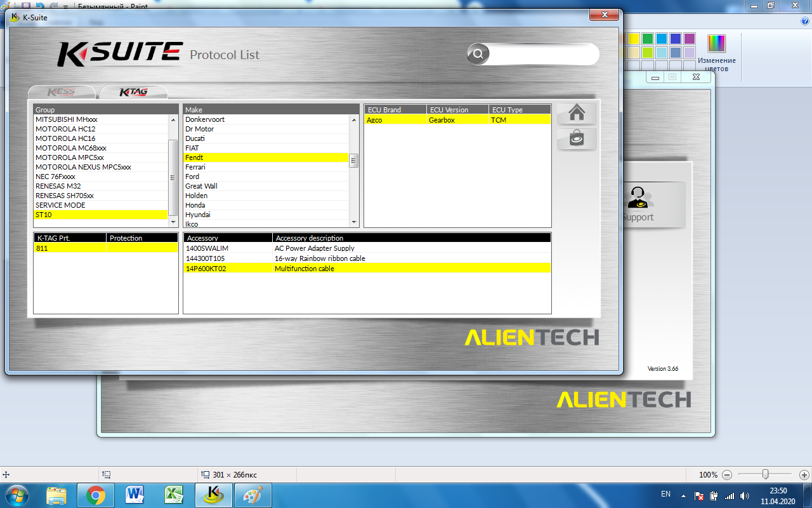Switch to the KESS tab
The height and width of the screenshot is (508, 812).
[62, 92]
